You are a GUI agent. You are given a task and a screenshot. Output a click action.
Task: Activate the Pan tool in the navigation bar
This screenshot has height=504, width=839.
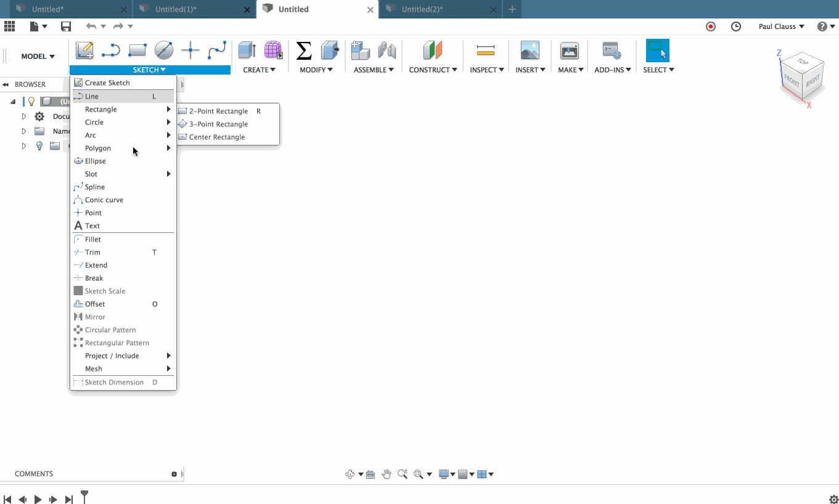(x=387, y=474)
